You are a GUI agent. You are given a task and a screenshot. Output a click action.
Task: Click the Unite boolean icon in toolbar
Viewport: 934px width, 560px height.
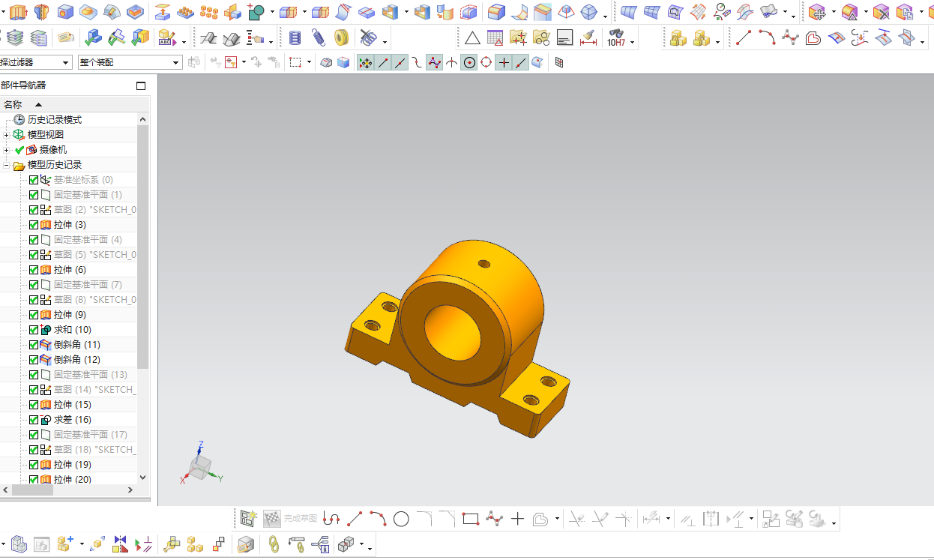(256, 11)
